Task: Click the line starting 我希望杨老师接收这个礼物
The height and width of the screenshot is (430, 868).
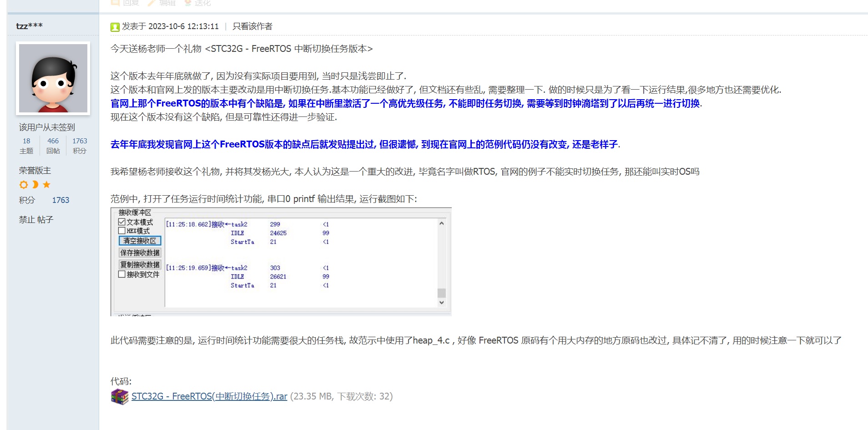Action: (405, 172)
